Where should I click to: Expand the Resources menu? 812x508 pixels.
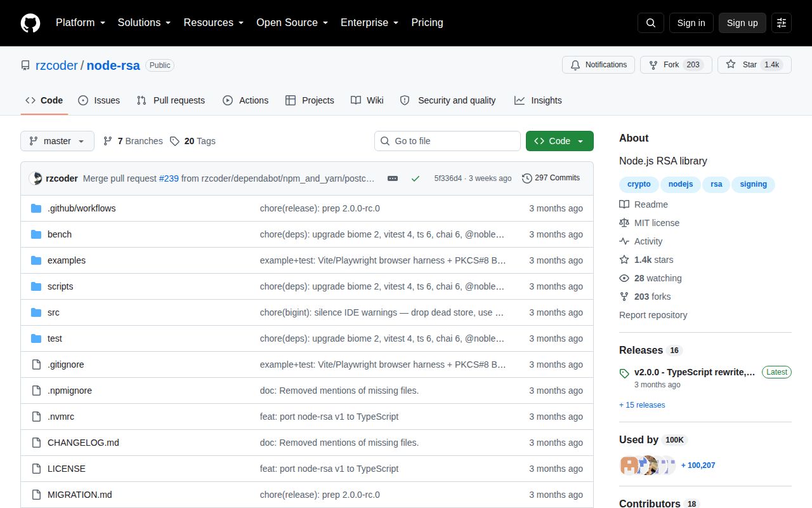[x=214, y=23]
